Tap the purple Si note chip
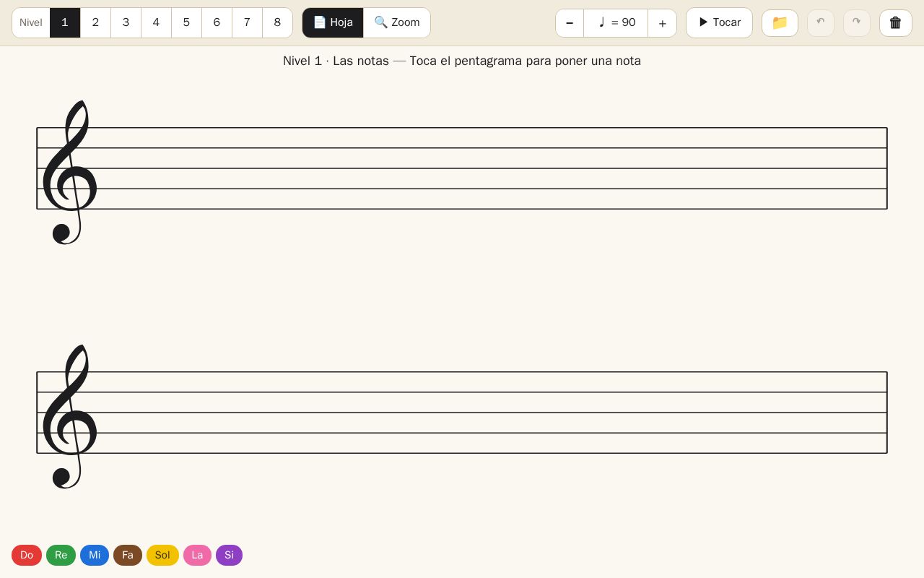The width and height of the screenshot is (924, 578). 229,556
